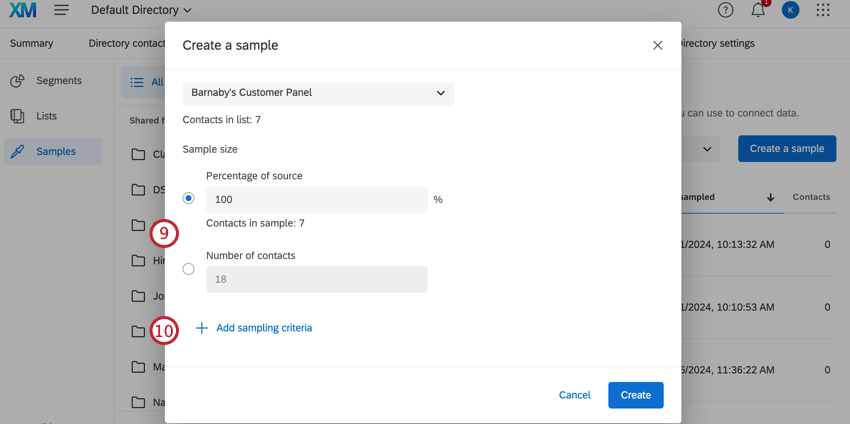The height and width of the screenshot is (424, 850).
Task: Click the Add sampling criteria link
Action: (x=264, y=328)
